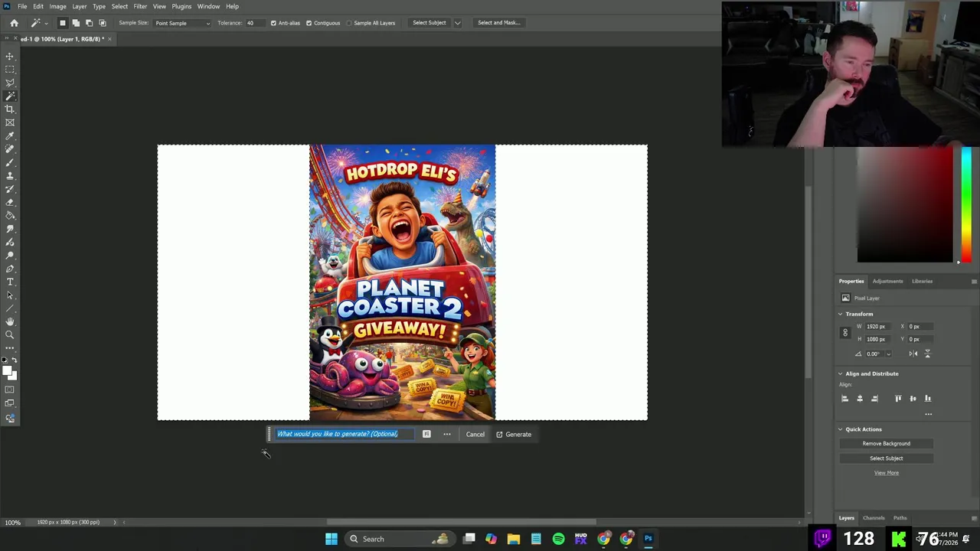980x551 pixels.
Task: Open more options in generative fill bar
Action: (x=447, y=435)
